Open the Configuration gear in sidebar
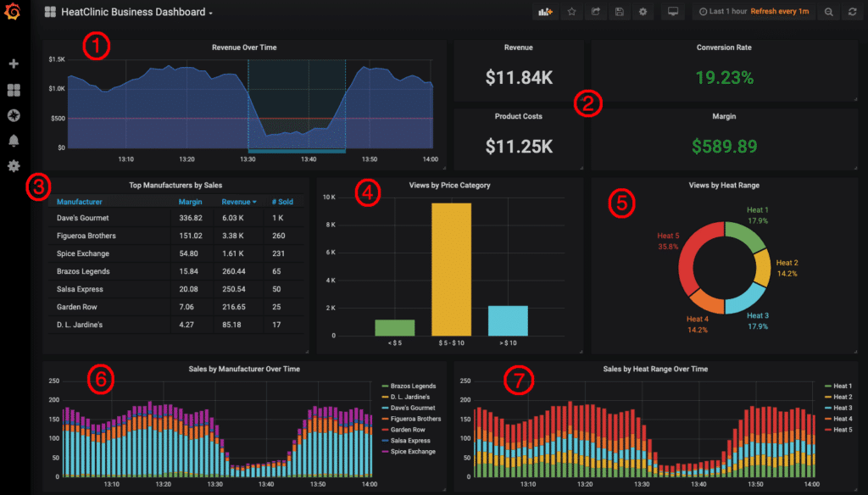868x495 pixels. pos(14,165)
